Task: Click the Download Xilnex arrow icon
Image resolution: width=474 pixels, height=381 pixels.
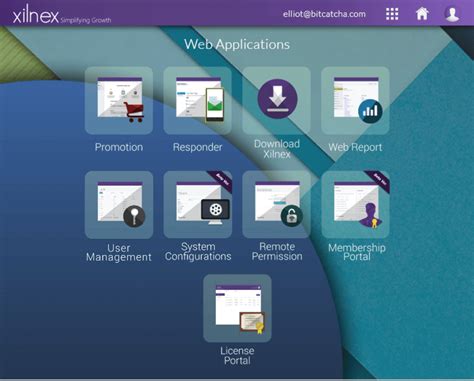Action: point(277,100)
